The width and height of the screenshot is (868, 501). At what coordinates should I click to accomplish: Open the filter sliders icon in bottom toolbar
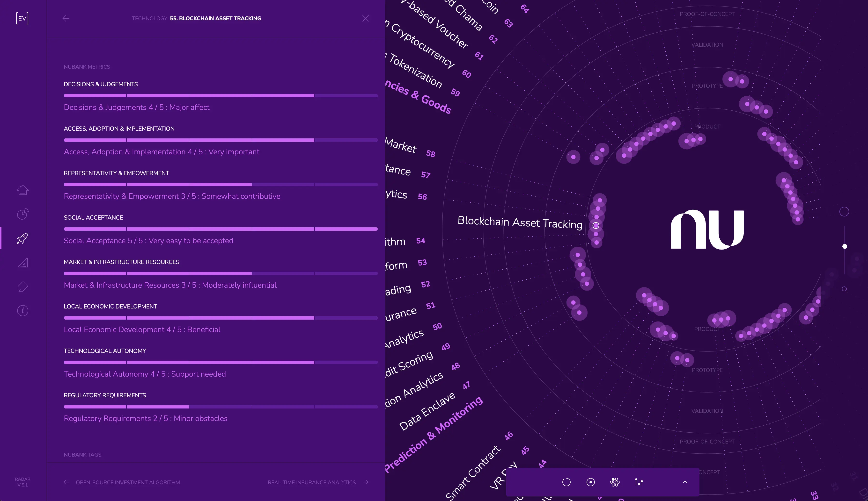click(x=639, y=482)
